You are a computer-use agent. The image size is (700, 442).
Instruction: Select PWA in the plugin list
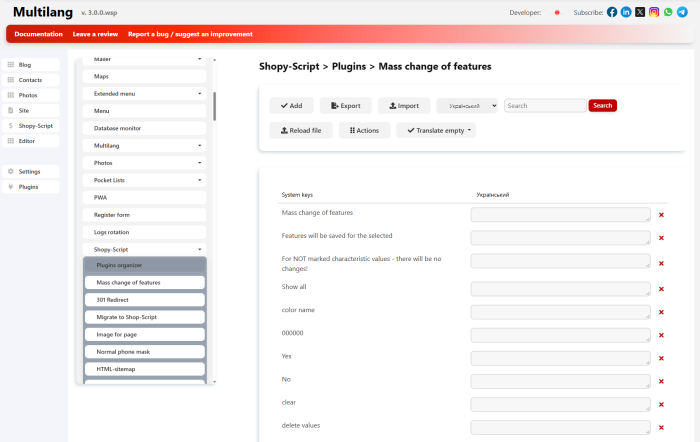point(145,197)
